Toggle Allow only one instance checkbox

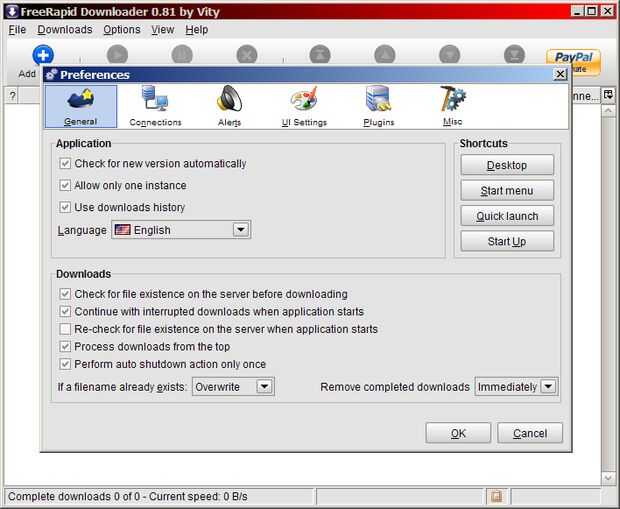click(65, 185)
